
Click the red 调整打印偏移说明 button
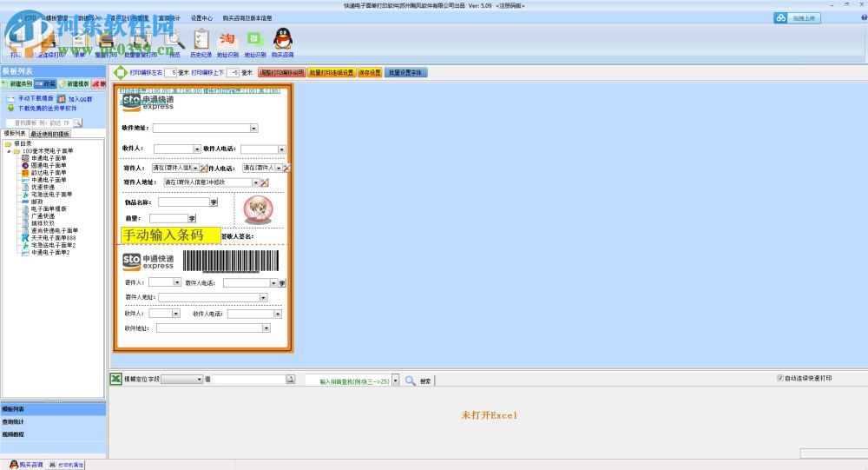[x=282, y=73]
